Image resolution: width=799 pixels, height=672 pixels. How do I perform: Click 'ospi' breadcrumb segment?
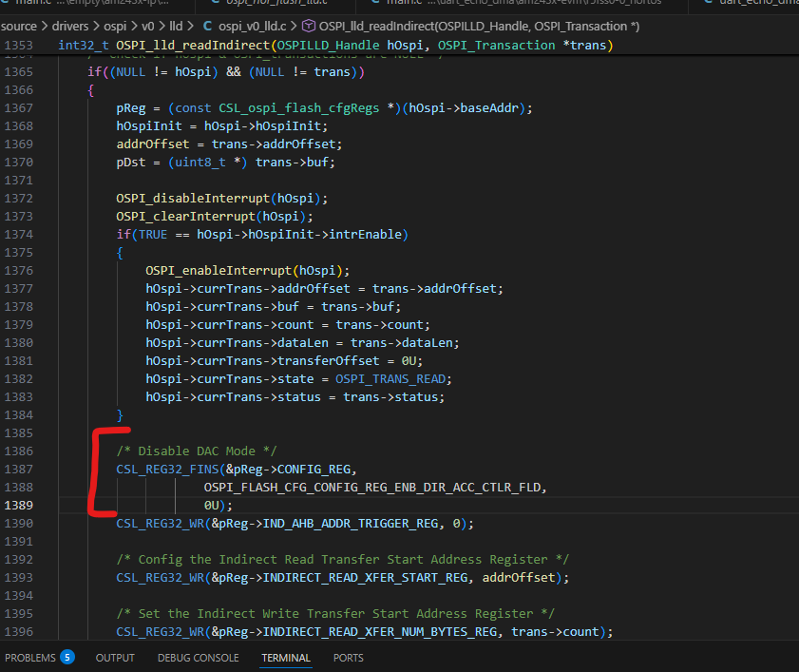coord(115,26)
